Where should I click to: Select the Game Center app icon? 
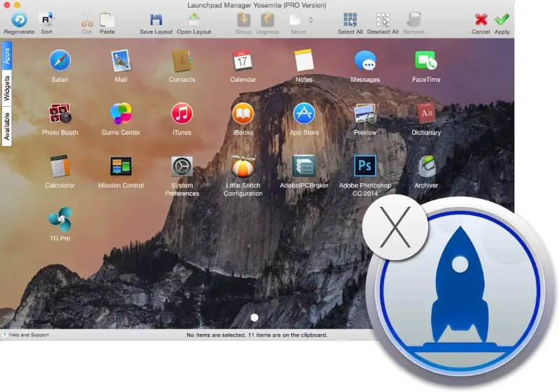coord(121,114)
